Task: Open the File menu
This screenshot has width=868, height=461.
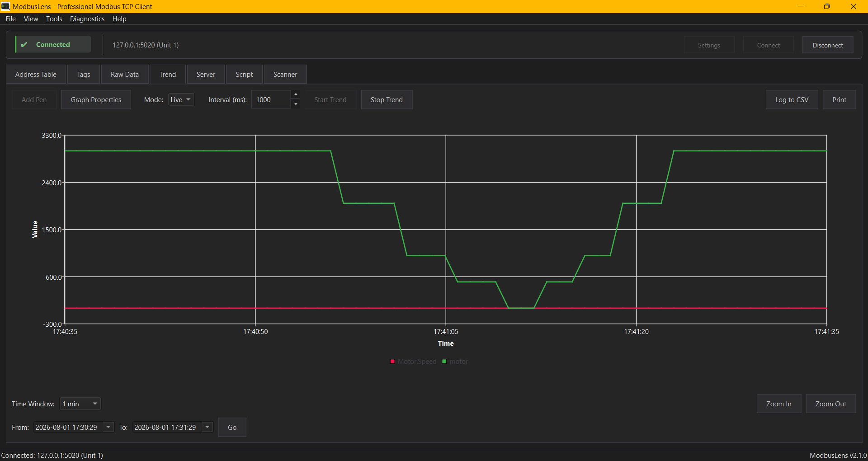Action: pos(10,19)
